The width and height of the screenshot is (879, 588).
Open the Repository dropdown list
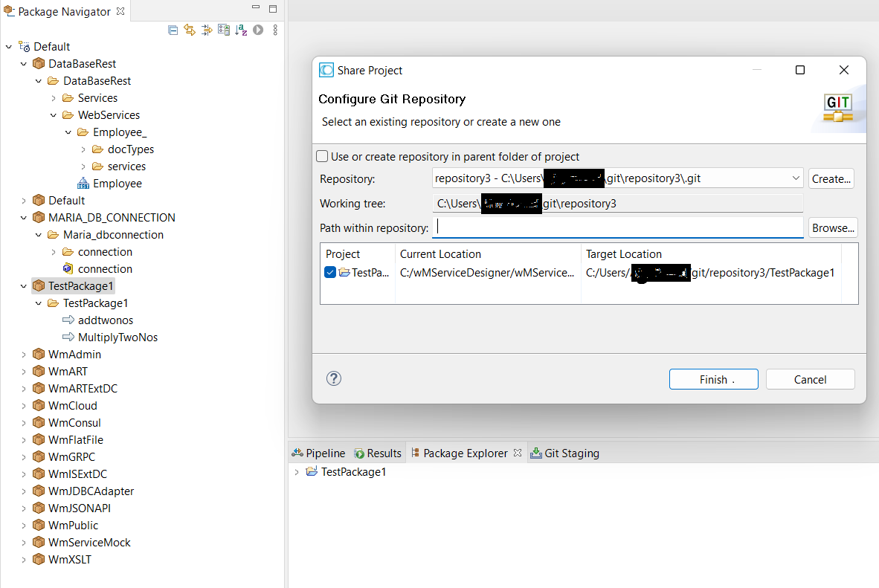796,178
